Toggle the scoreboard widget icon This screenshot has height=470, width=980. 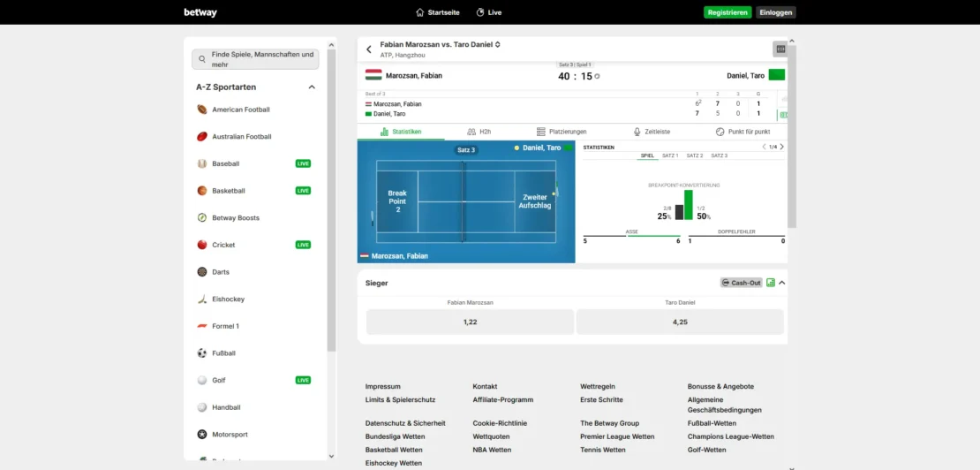pos(780,49)
